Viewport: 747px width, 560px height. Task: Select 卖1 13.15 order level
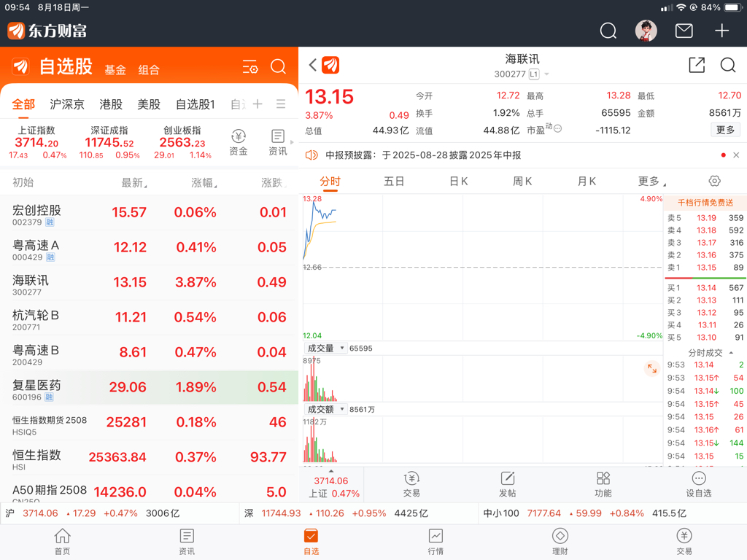705,268
